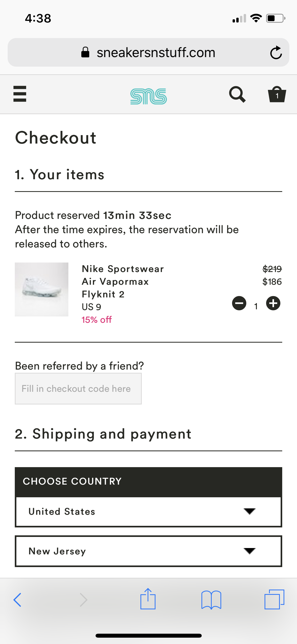Tap the Nike Sportswear Air Vapormax product name
297x644 pixels.
[x=123, y=282]
